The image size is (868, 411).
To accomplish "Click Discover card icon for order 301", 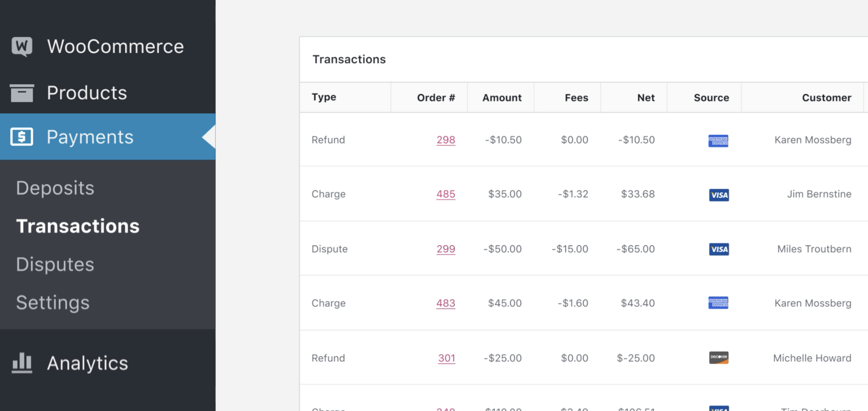I will pos(719,358).
